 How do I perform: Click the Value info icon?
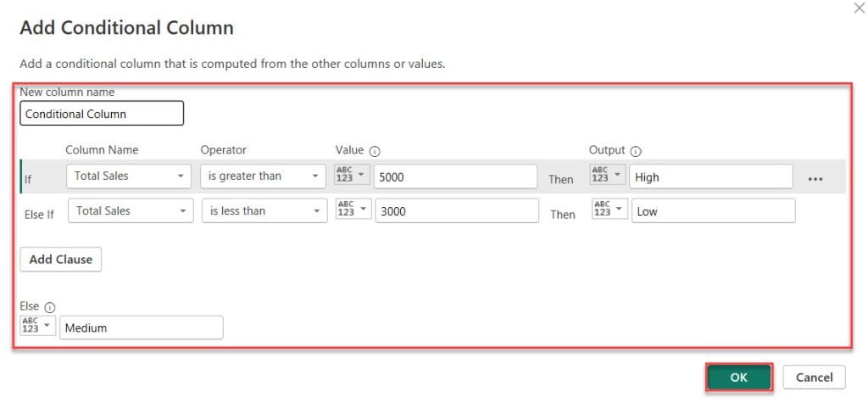coord(375,151)
